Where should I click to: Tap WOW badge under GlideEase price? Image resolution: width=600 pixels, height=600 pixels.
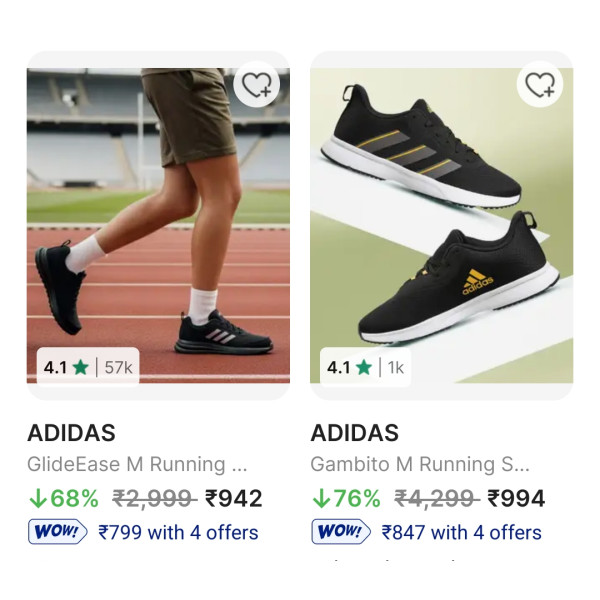pos(57,532)
